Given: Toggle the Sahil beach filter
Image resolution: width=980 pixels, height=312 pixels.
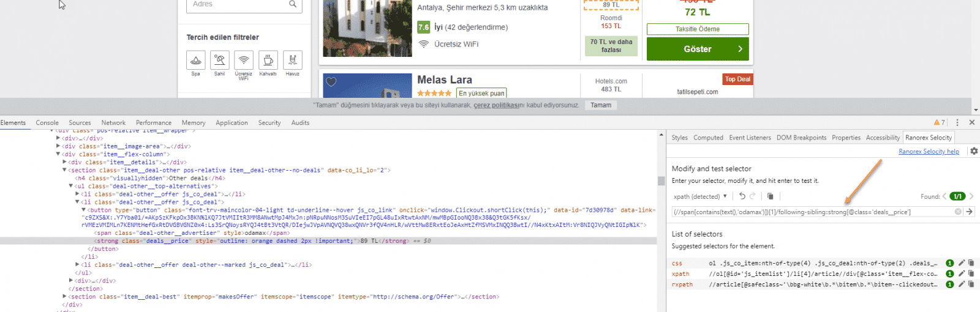Looking at the screenshot, I should click(x=219, y=60).
